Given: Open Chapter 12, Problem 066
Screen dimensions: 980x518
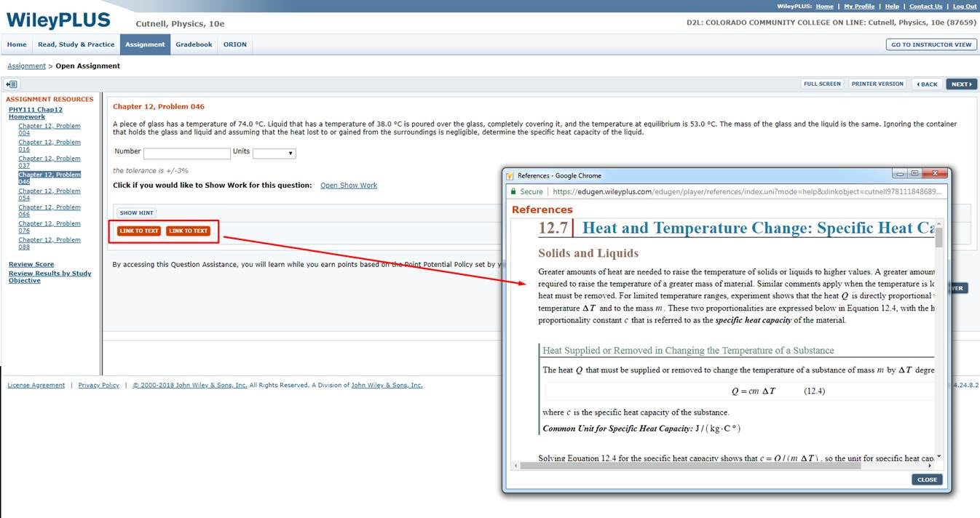Looking at the screenshot, I should (50, 211).
